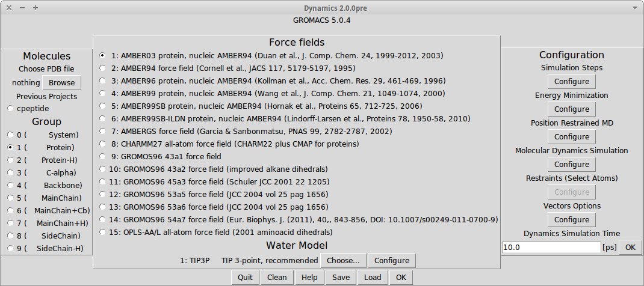The height and width of the screenshot is (286, 644).
Task: Select group 8 SideChain
Action: 10,236
